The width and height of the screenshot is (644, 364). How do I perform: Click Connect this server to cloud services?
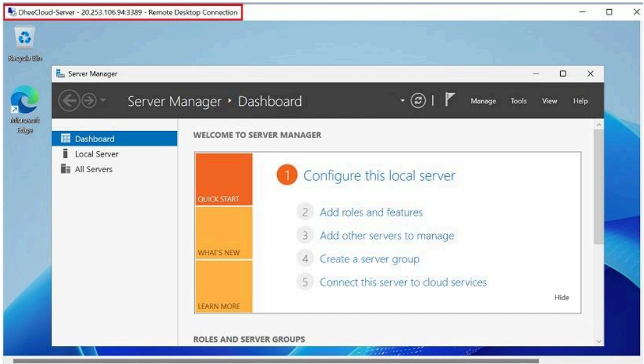click(x=403, y=282)
